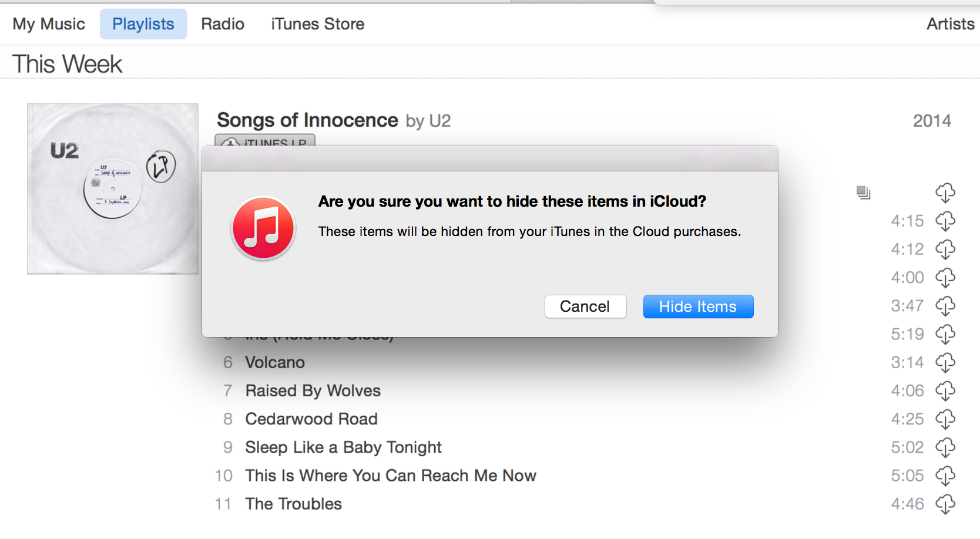The height and width of the screenshot is (539, 980).
Task: Open the Artists view dropdown
Action: click(950, 24)
